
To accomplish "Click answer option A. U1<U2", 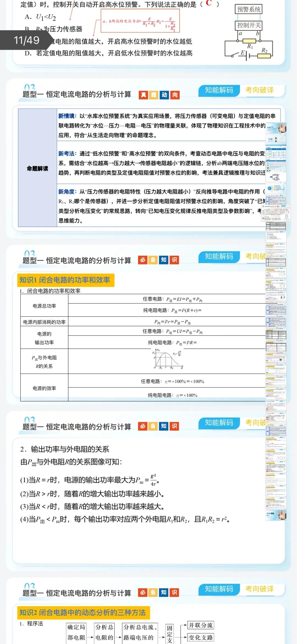I will tap(40, 17).
